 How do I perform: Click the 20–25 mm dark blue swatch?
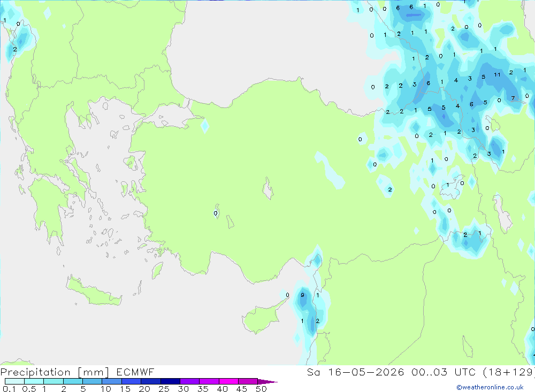point(151,381)
